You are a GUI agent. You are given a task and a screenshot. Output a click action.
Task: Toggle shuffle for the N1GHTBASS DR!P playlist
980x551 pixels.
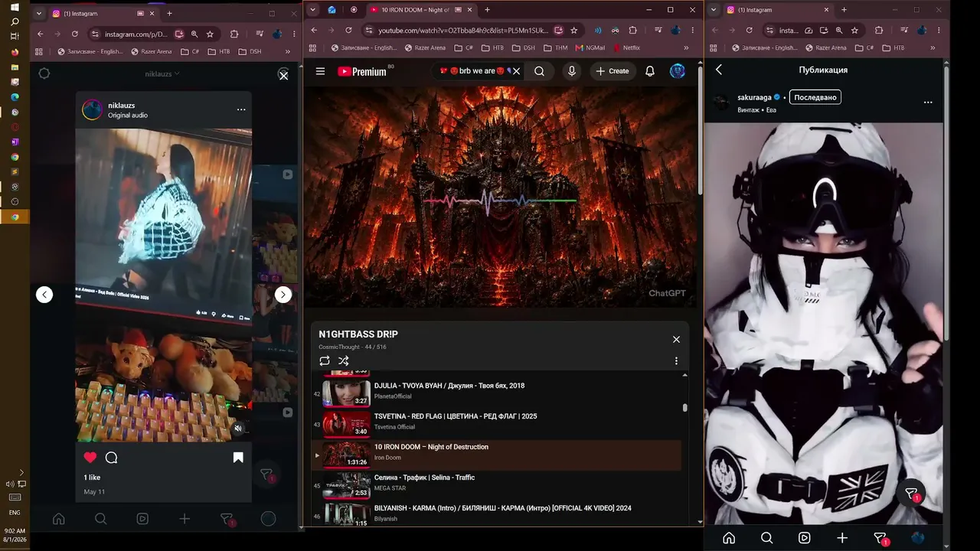tap(344, 361)
